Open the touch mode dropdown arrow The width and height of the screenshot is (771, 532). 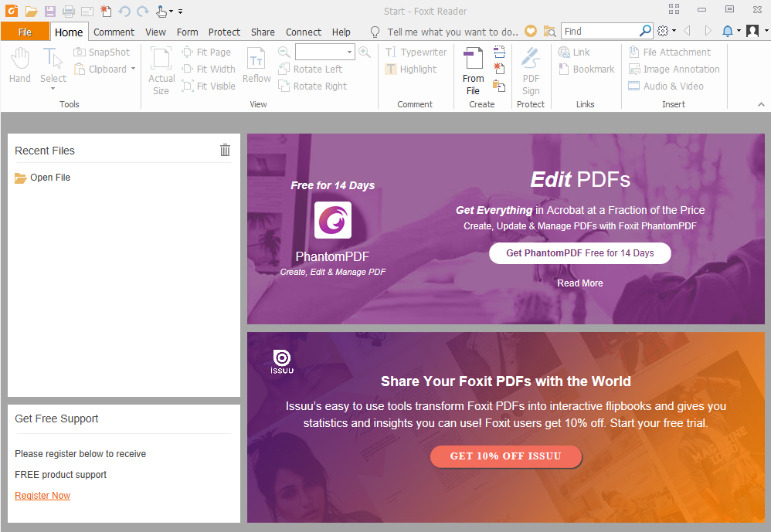tap(171, 12)
